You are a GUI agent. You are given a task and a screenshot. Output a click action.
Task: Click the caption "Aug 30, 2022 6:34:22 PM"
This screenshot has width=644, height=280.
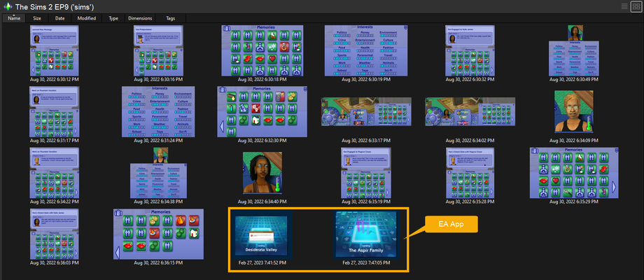54,202
